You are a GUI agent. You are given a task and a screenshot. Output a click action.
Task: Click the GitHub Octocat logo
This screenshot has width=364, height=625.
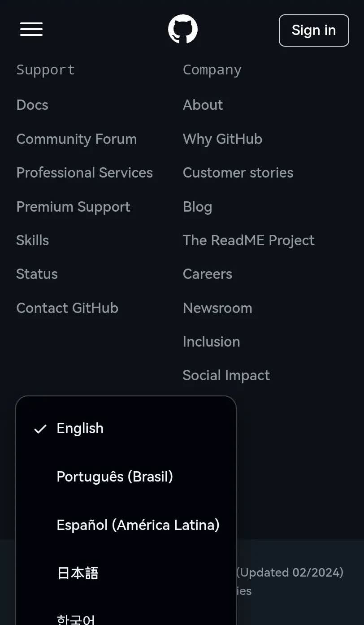(x=183, y=30)
